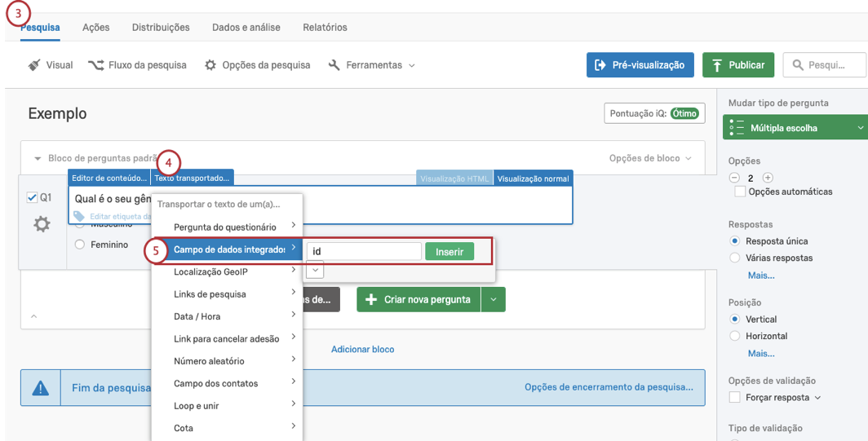Screen dimensions: 868x441
Task: Click the tag icon next to Editar etiqueta
Action: pyautogui.click(x=79, y=216)
